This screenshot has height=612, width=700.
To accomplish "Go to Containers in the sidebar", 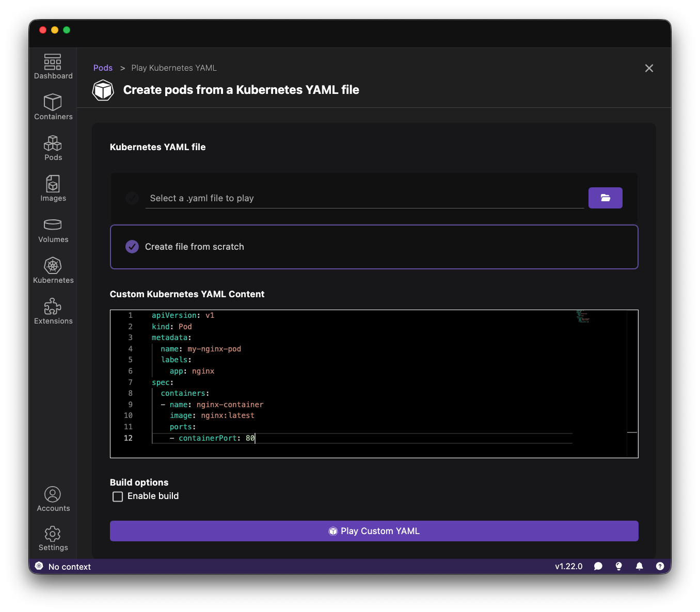I will (x=53, y=107).
